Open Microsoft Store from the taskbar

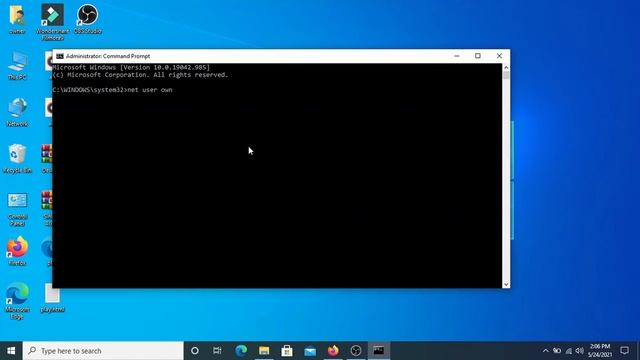(x=287, y=351)
